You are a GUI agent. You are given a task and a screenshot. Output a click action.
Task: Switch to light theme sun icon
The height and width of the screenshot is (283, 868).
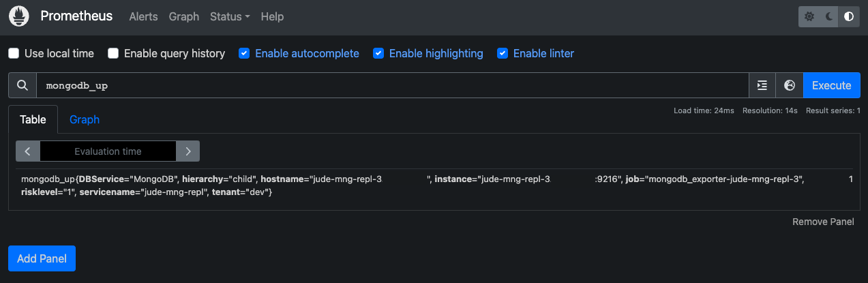(809, 17)
